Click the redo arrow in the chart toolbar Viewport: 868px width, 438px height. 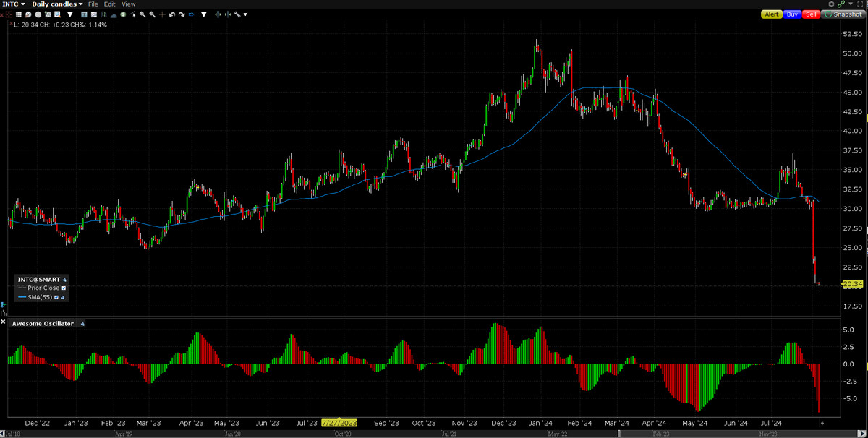coord(182,14)
